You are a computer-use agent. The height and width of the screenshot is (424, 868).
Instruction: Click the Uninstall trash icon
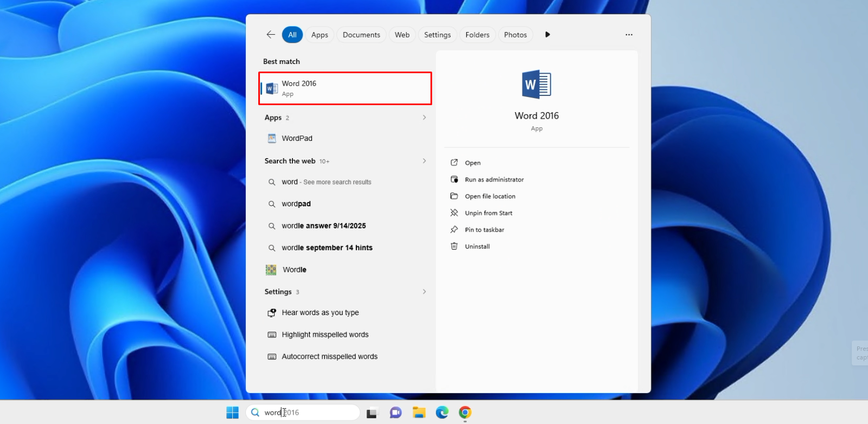coord(454,246)
